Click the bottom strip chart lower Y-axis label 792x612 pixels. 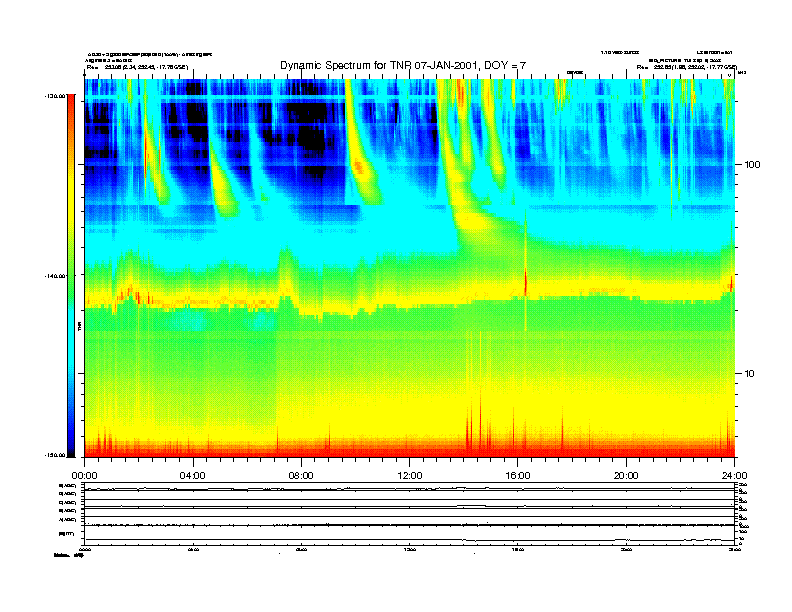point(66,533)
